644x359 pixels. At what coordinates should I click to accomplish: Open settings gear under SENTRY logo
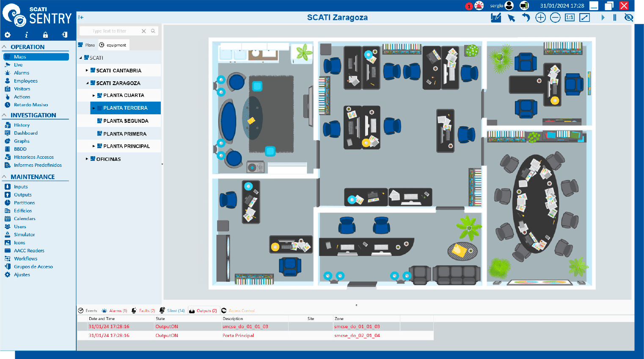point(7,35)
